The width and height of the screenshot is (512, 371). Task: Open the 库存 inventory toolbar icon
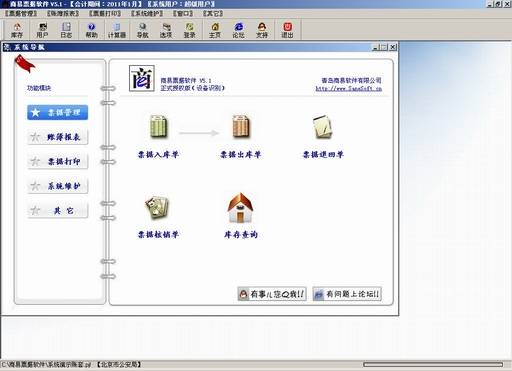point(17,30)
